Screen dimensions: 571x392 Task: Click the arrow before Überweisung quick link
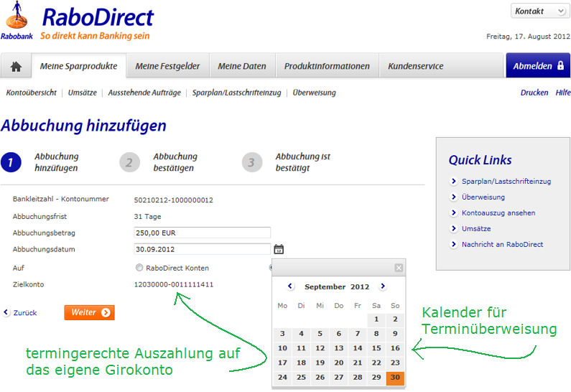[454, 197]
